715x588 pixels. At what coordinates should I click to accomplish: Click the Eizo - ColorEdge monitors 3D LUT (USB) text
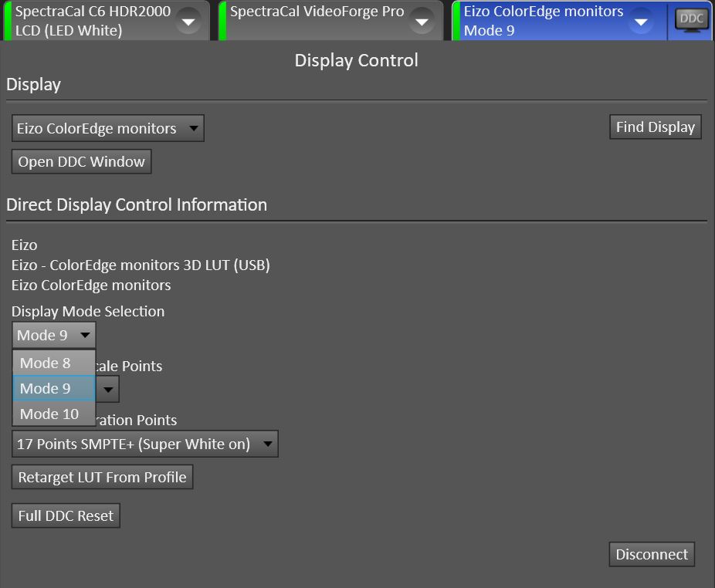141,265
